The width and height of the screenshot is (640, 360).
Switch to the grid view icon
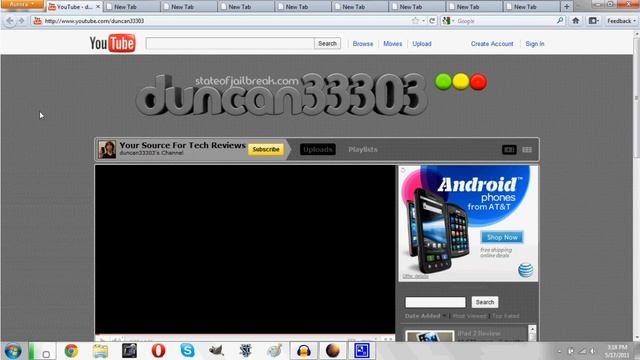(527, 150)
